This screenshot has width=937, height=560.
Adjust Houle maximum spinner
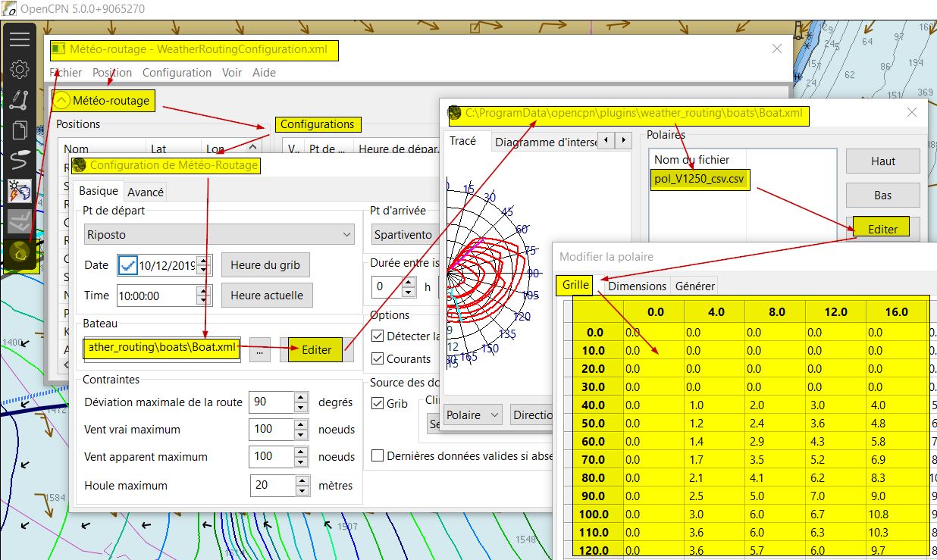302,485
